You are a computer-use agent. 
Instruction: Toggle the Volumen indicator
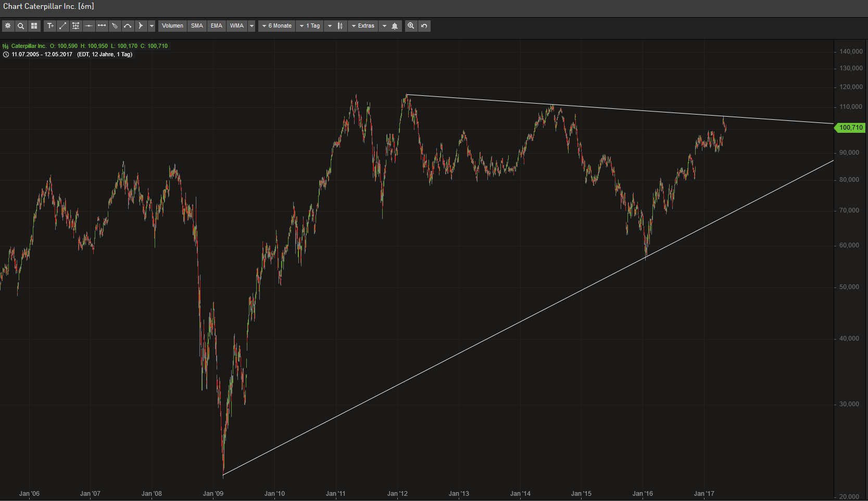[x=172, y=26]
